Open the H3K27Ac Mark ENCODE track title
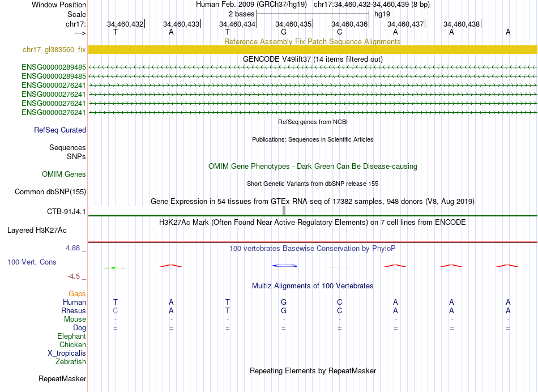The width and height of the screenshot is (538, 392). click(x=313, y=223)
